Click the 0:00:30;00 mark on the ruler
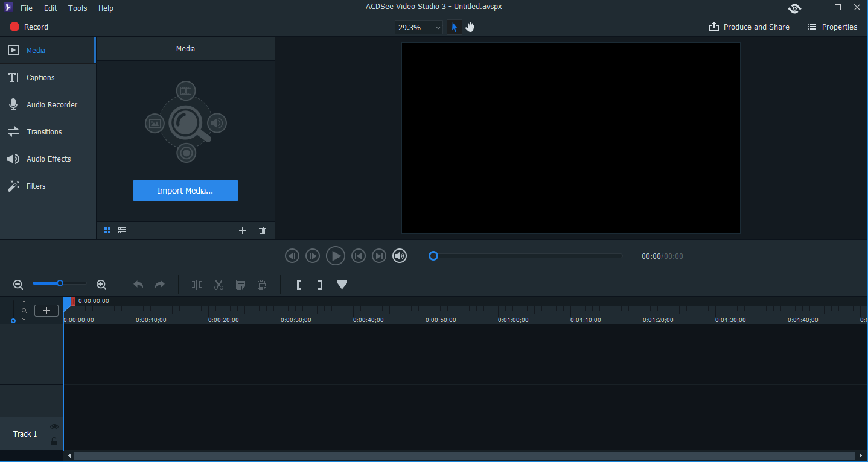868x462 pixels. 296,320
